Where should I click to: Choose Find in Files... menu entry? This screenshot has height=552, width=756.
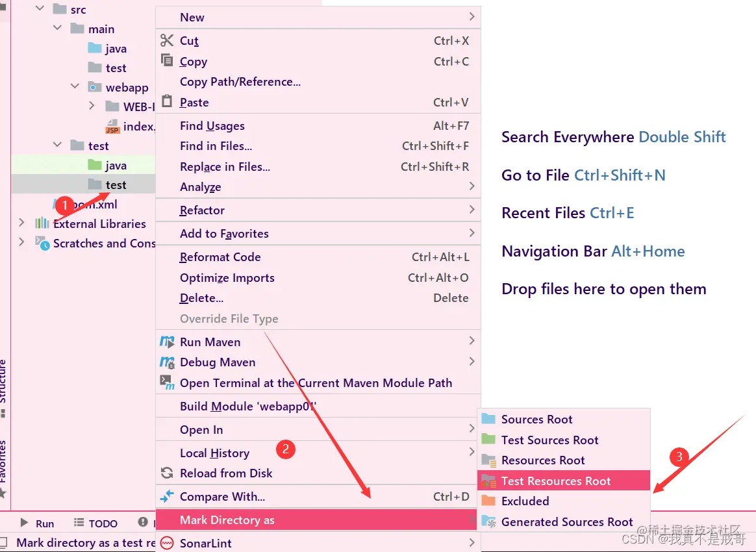pos(318,146)
